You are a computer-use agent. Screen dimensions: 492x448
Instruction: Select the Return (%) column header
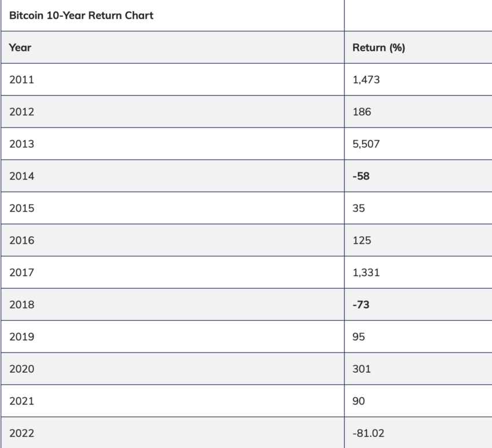point(379,47)
